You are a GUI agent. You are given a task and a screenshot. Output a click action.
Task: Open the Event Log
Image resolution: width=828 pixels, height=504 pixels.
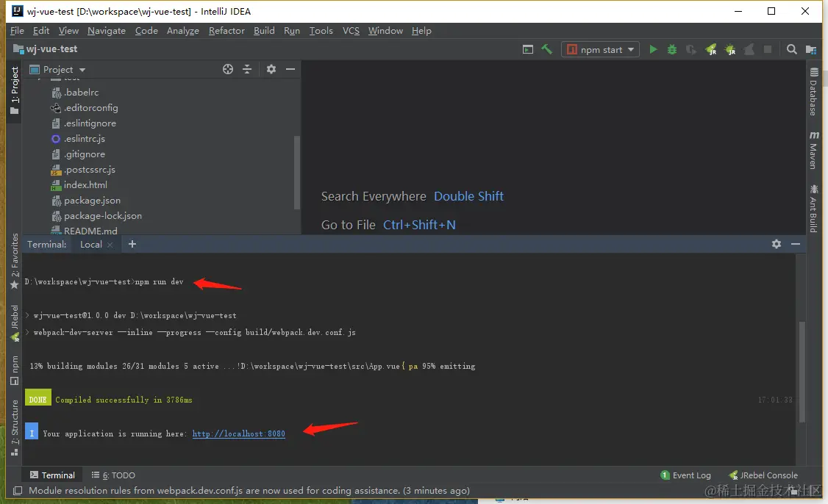click(685, 475)
